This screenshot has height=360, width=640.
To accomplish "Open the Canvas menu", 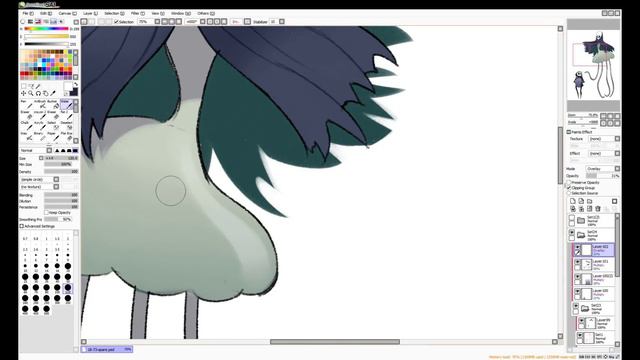I will click(x=67, y=13).
